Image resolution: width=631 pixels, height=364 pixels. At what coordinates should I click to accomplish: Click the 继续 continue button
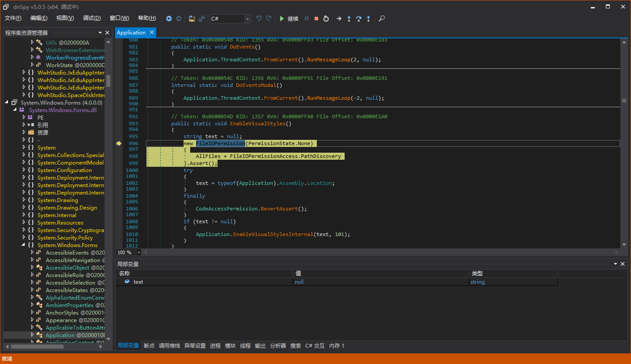289,19
